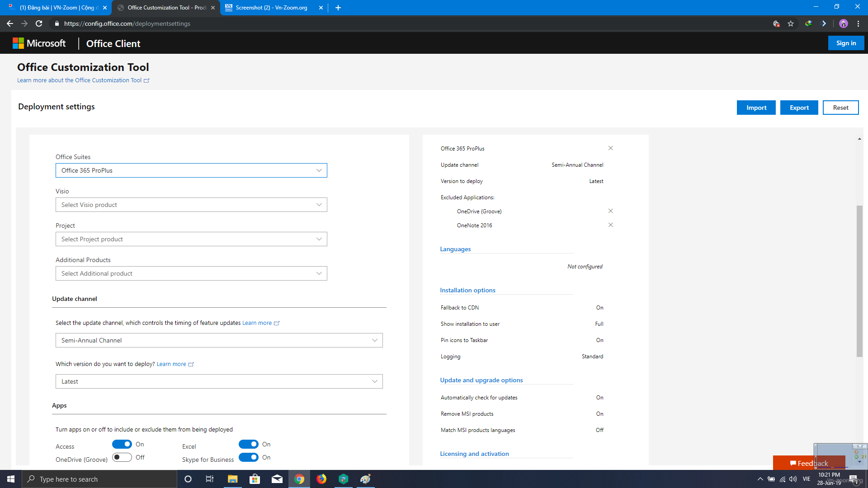The image size is (868, 488).
Task: Click the Import button
Action: click(756, 108)
